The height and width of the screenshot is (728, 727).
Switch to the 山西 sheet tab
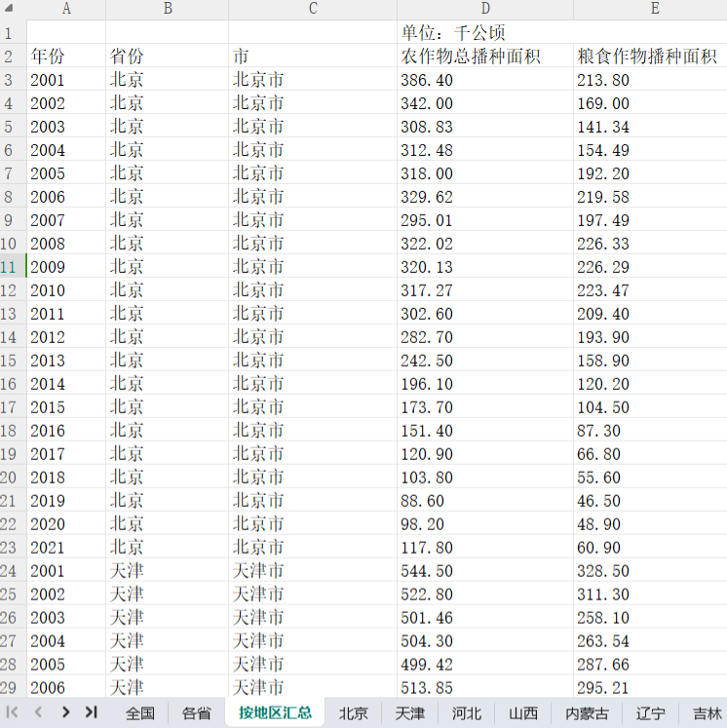coord(523,713)
